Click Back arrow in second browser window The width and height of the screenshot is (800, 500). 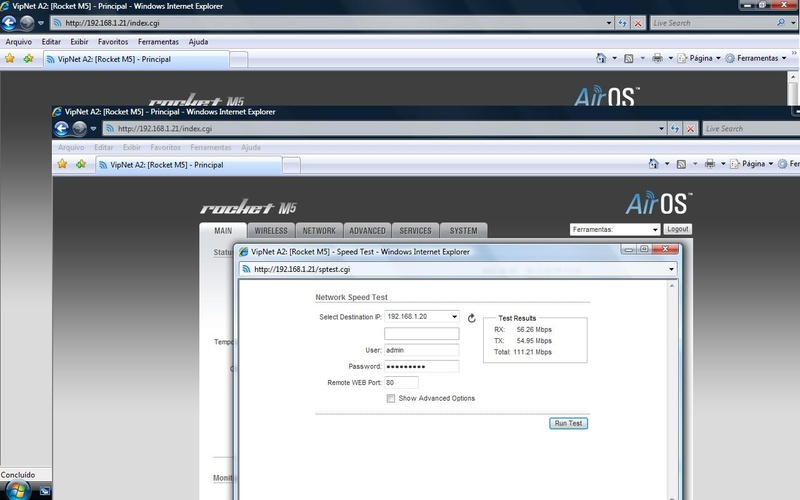point(62,129)
